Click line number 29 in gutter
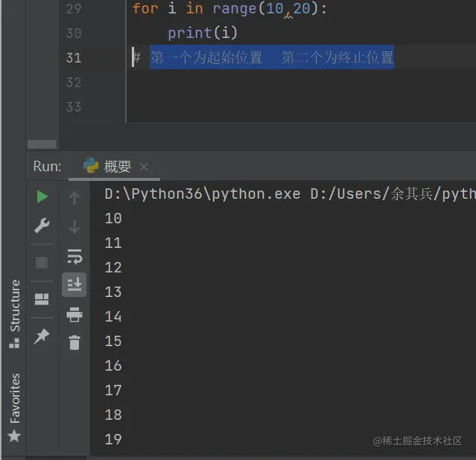This screenshot has height=460, width=476. click(74, 8)
